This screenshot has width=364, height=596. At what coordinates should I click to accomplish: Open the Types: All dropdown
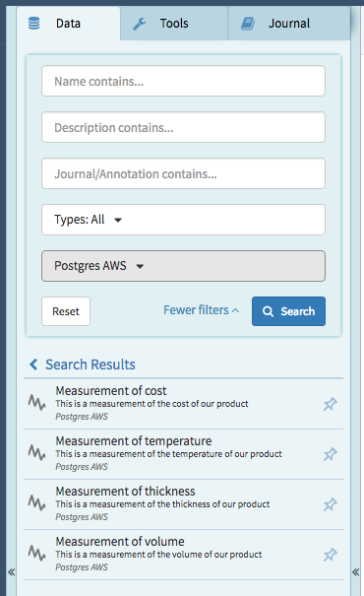click(x=183, y=220)
